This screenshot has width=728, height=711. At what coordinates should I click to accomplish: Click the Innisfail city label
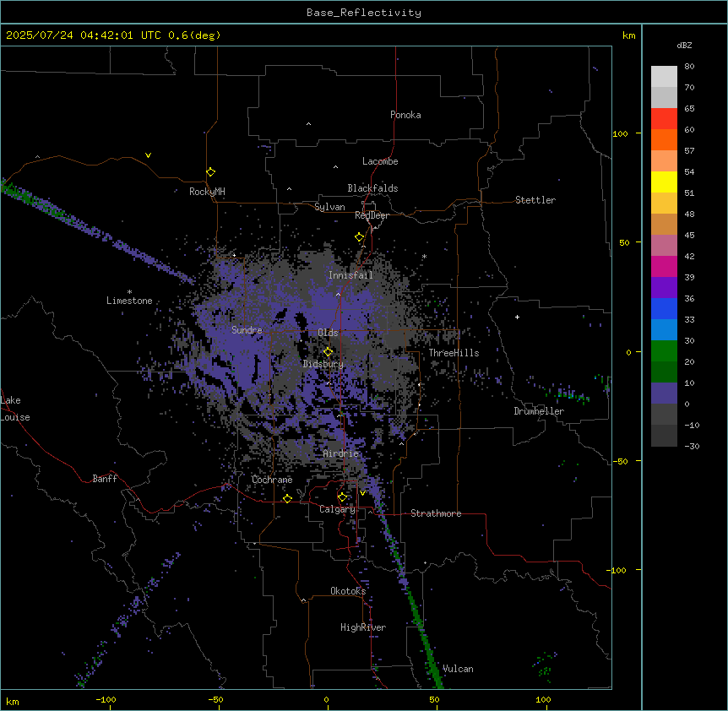tap(350, 275)
